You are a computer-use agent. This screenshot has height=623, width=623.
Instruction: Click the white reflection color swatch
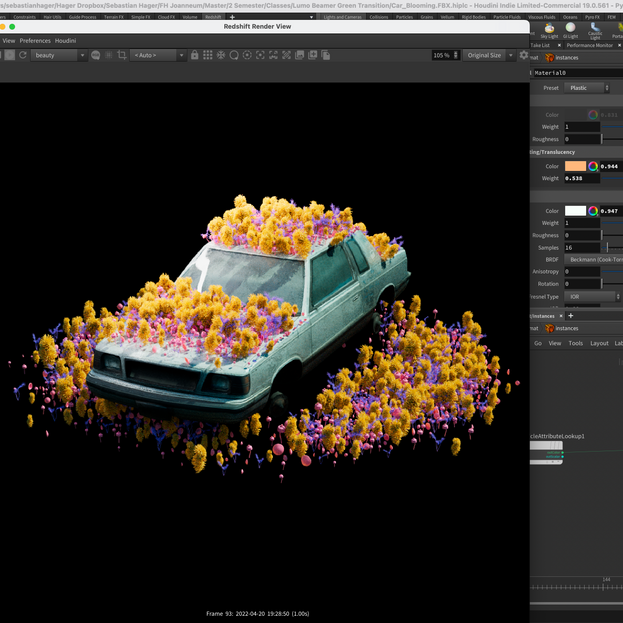575,211
